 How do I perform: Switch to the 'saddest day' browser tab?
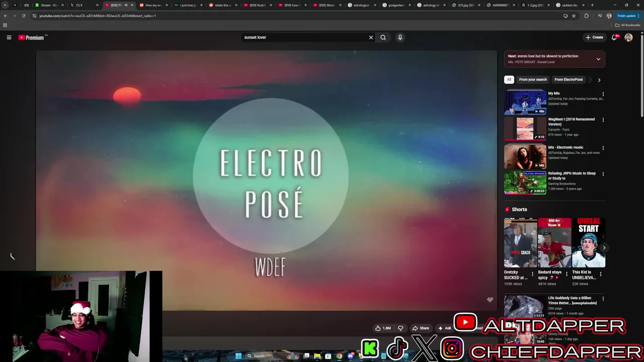[569, 5]
